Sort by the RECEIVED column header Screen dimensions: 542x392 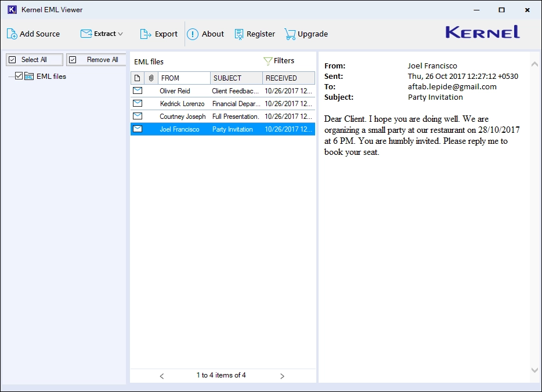click(288, 78)
